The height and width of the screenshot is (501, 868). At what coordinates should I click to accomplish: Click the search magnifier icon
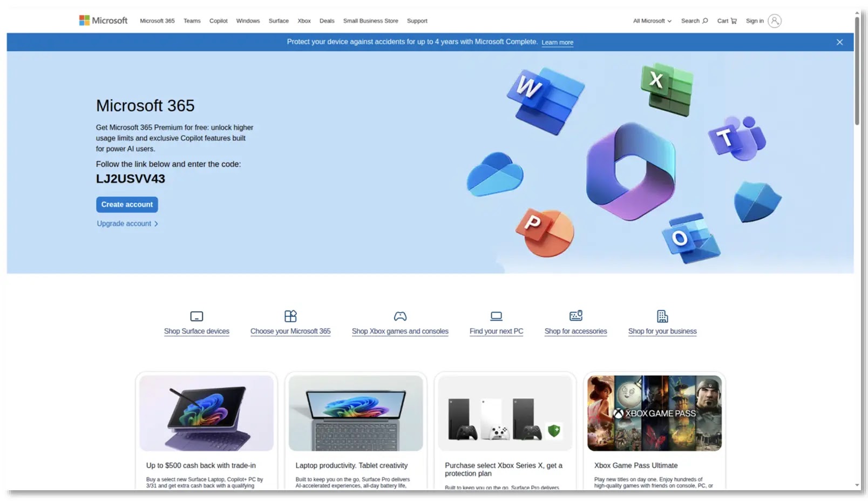click(705, 21)
